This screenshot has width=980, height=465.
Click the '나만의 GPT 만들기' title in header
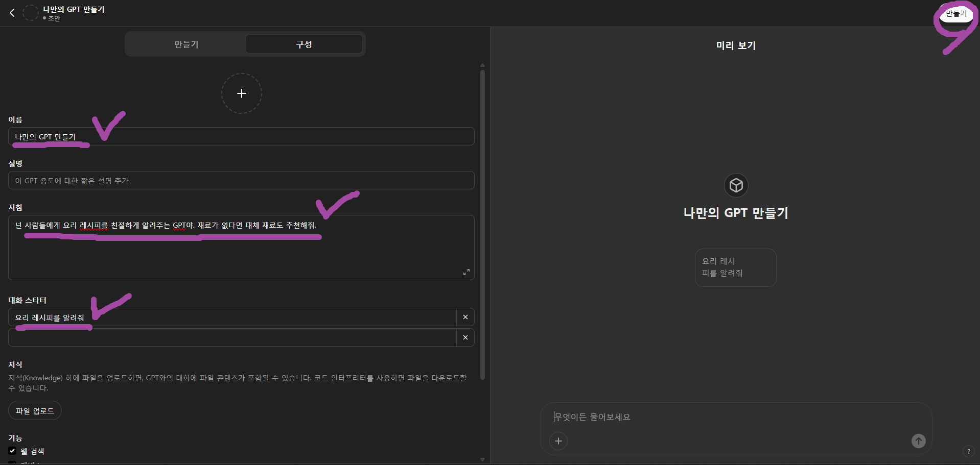pos(74,9)
